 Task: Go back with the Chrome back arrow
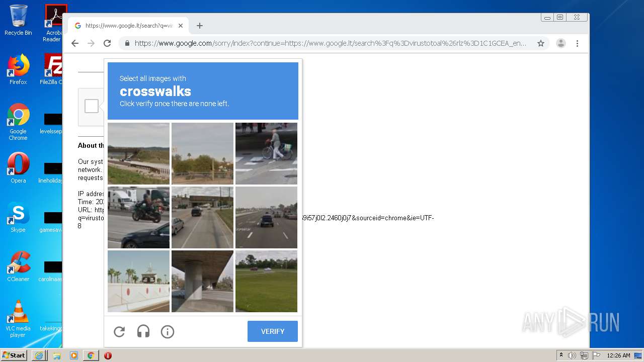pyautogui.click(x=75, y=43)
